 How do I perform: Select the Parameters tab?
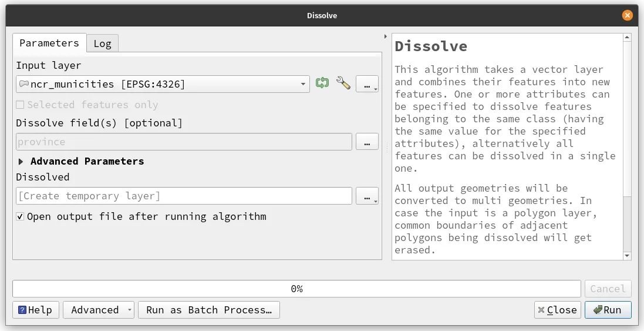click(x=49, y=43)
